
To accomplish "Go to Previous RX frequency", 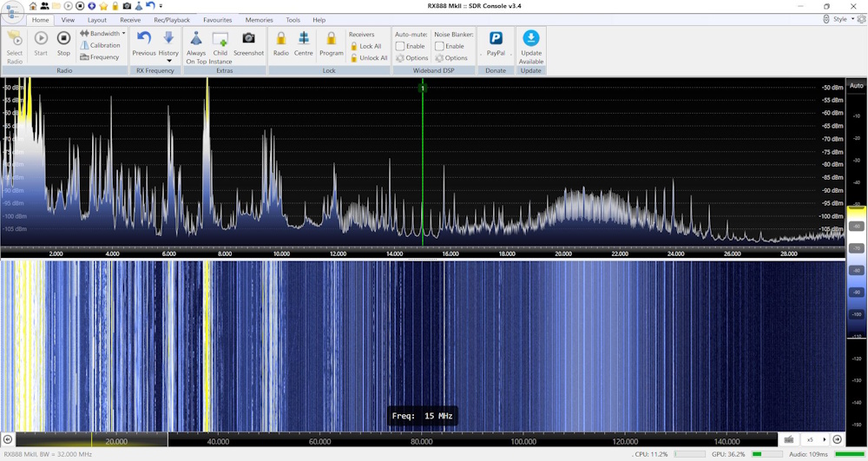I will [144, 43].
